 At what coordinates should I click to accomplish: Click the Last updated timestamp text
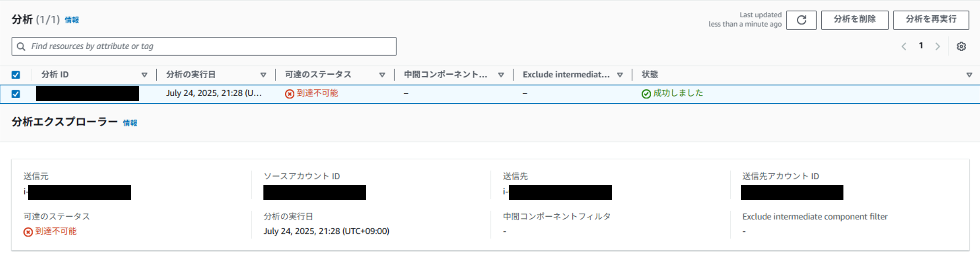[745, 19]
